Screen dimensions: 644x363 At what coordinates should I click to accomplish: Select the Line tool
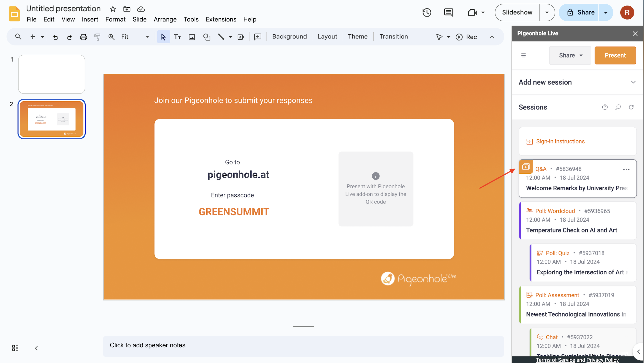point(221,37)
